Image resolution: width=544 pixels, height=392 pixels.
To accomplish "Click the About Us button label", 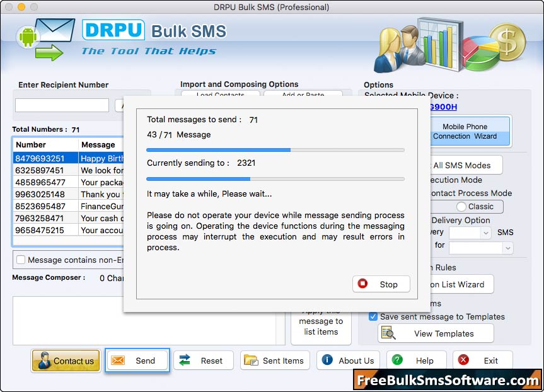I will 356,360.
